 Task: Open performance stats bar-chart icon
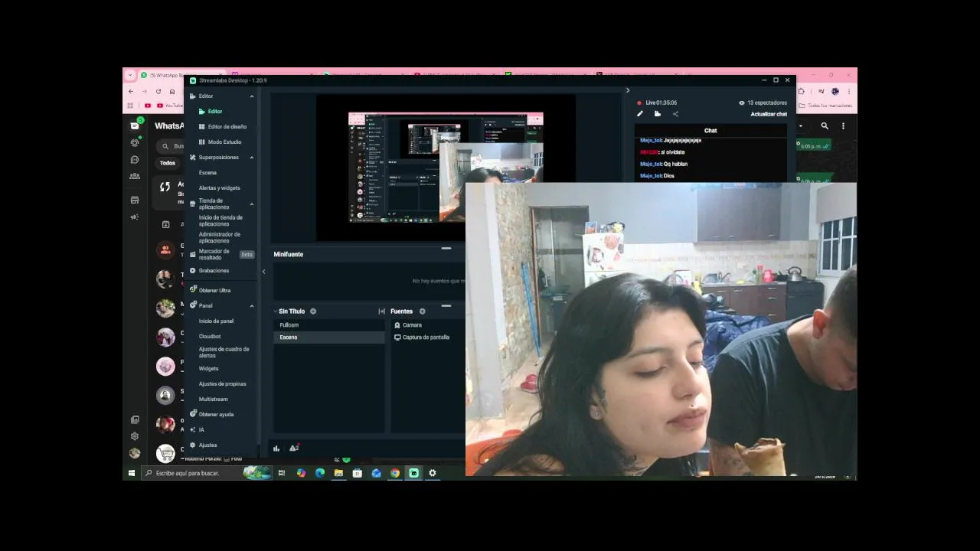click(x=276, y=448)
